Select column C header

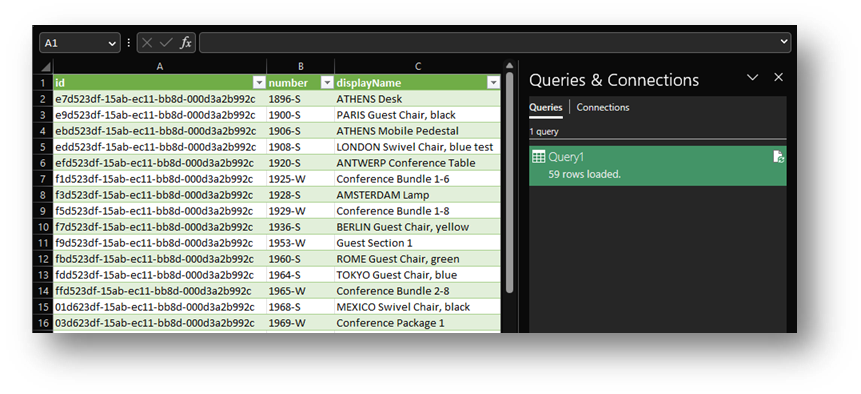[418, 66]
